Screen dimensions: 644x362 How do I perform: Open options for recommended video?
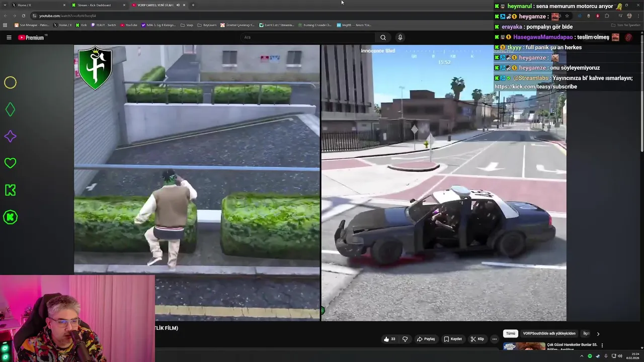coord(602,345)
